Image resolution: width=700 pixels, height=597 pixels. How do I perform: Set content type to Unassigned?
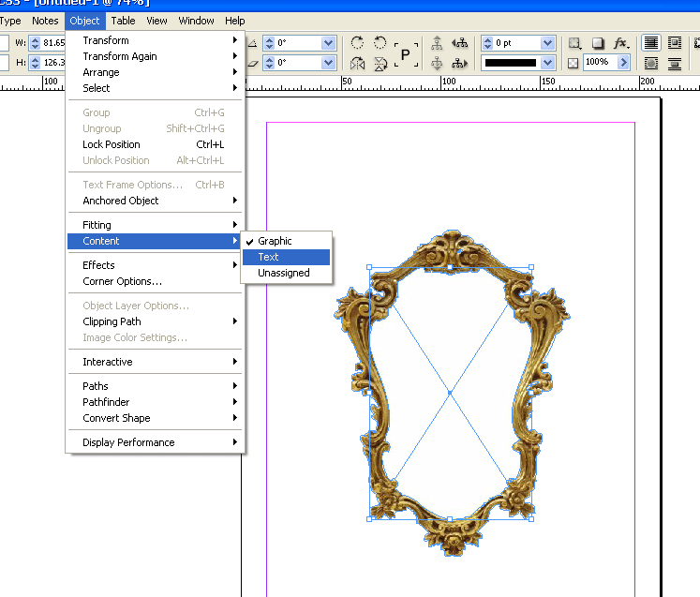pos(283,273)
